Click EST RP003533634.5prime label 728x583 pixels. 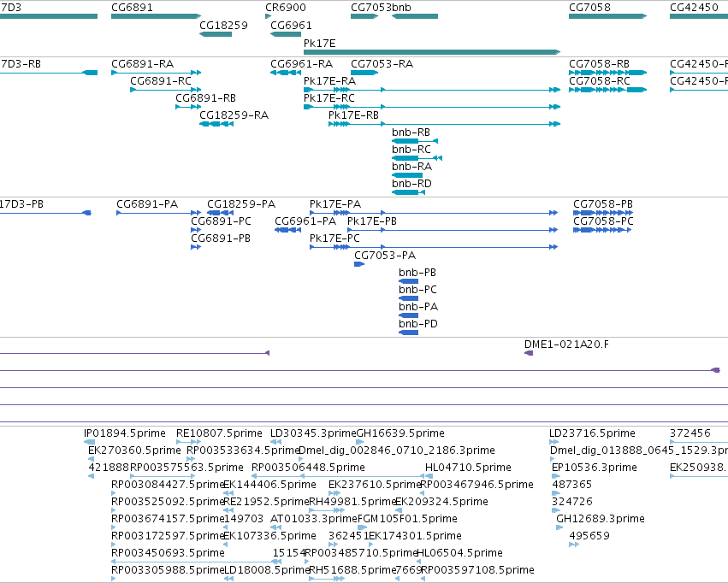click(243, 450)
